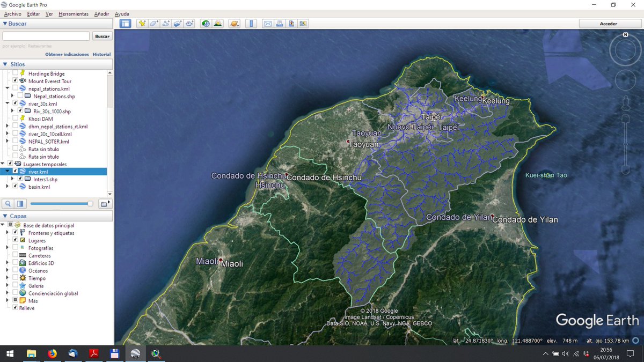Open the Windows Start menu
644x362 pixels.
pos(10,353)
